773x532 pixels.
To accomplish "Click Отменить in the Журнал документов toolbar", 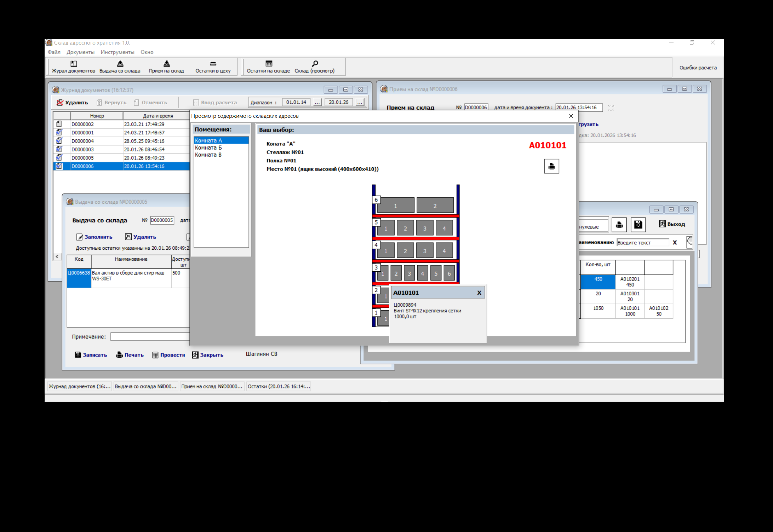I will click(150, 103).
